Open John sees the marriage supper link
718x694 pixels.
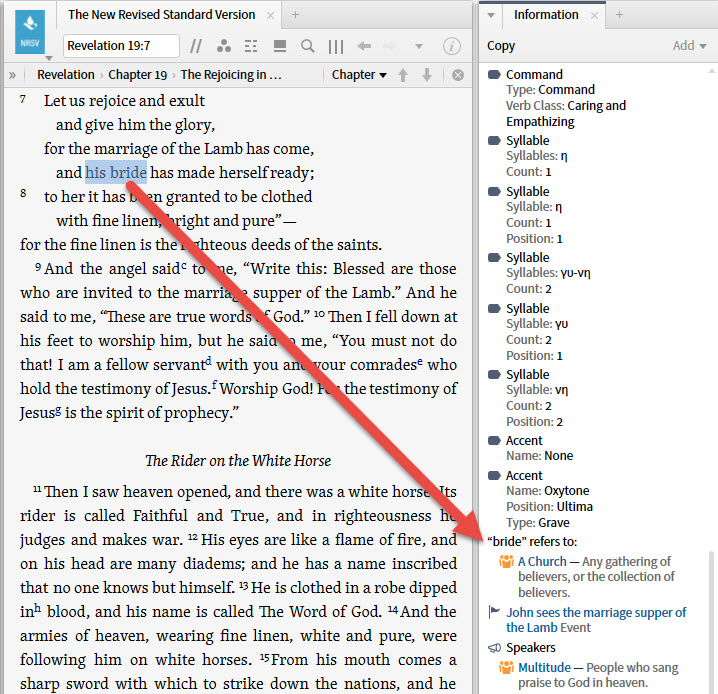[596, 620]
